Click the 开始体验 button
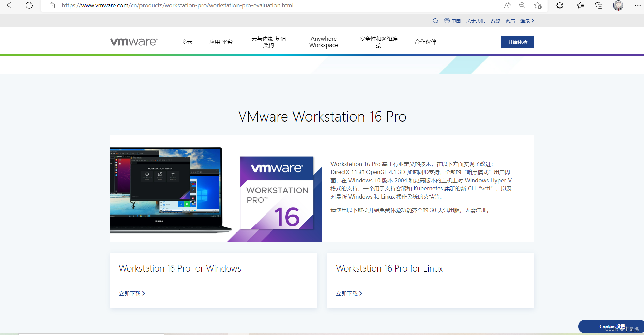 517,42
